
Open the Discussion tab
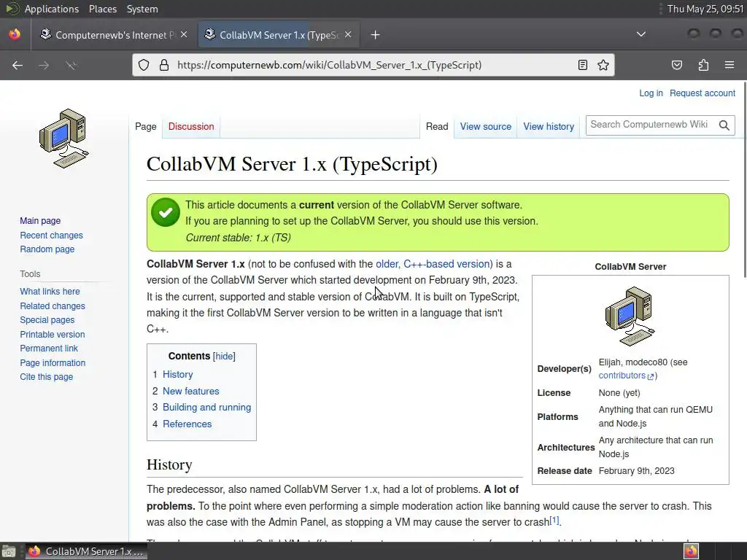[191, 127]
